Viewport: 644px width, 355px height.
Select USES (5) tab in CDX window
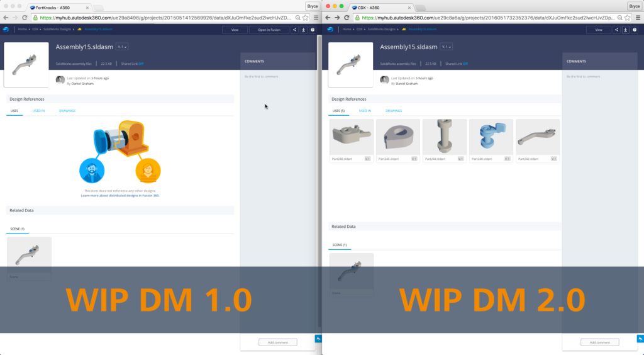click(x=338, y=111)
